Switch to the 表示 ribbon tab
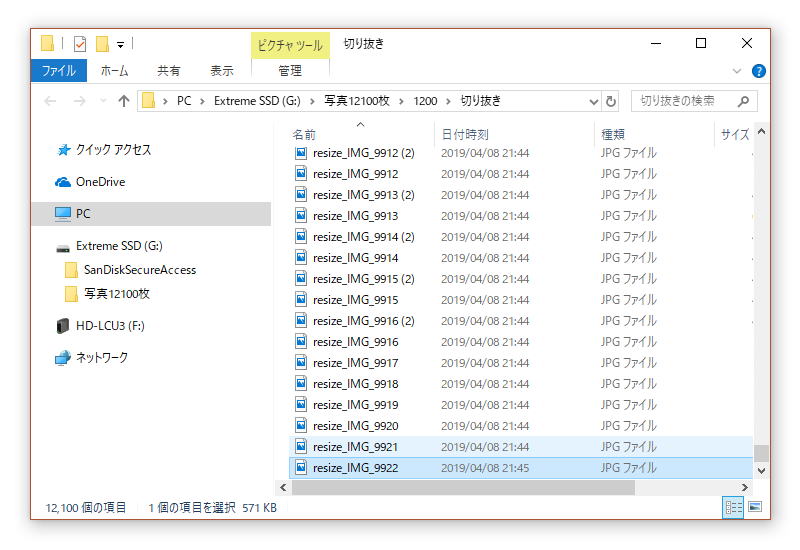 click(222, 70)
